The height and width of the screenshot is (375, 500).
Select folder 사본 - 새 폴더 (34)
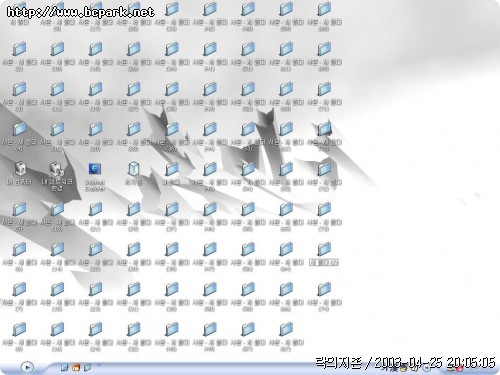tap(171, 56)
